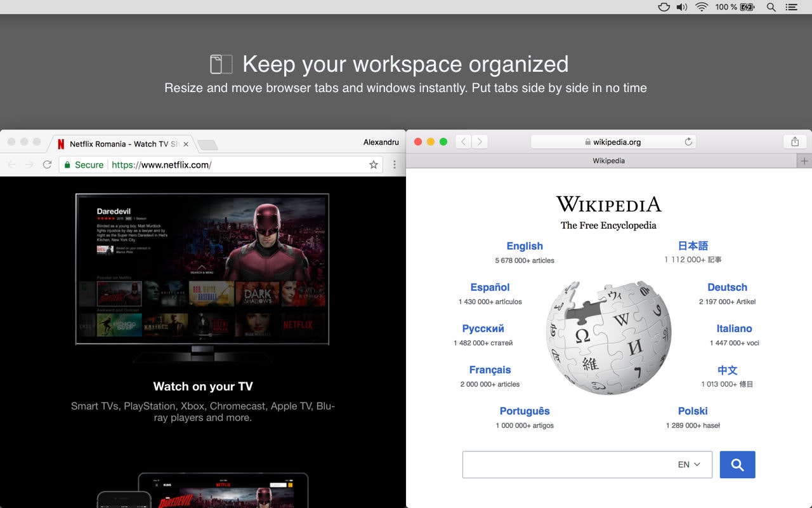Image resolution: width=812 pixels, height=508 pixels.
Task: Click Safari's back navigation arrow
Action: click(x=463, y=142)
